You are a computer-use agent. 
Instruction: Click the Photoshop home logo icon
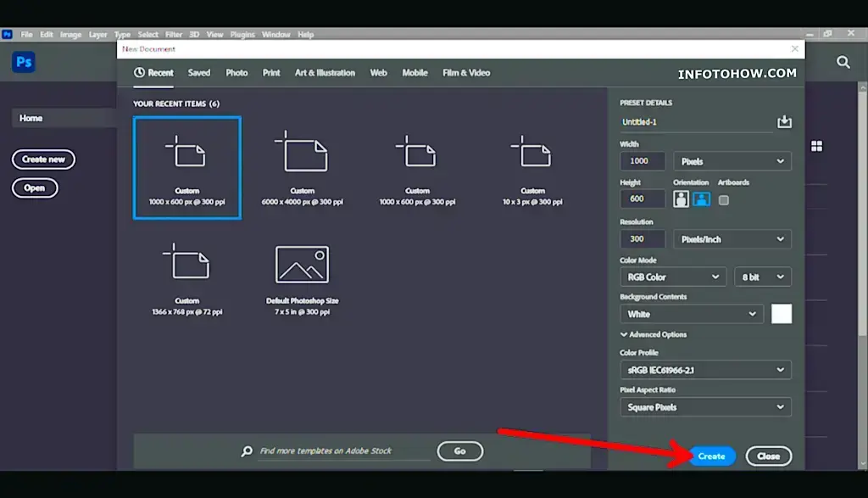coord(23,61)
